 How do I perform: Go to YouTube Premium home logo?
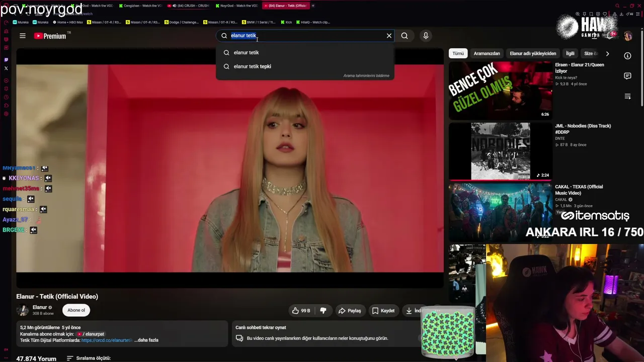[x=50, y=36]
